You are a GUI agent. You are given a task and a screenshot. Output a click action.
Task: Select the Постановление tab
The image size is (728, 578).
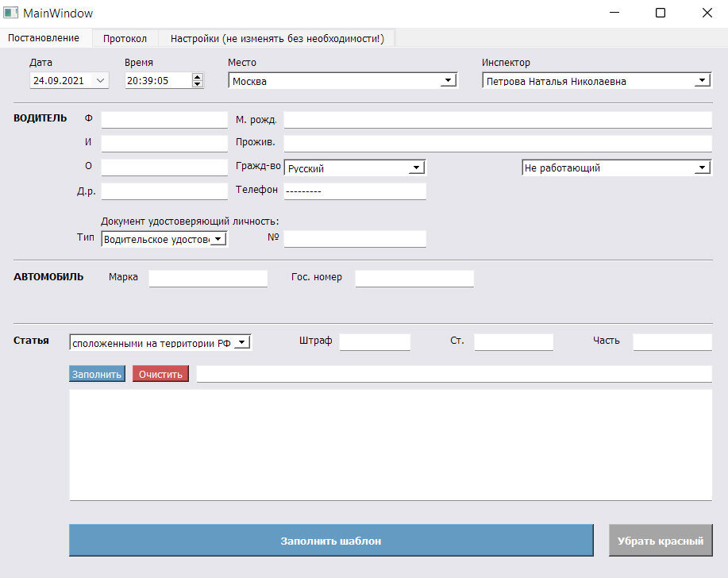point(44,37)
